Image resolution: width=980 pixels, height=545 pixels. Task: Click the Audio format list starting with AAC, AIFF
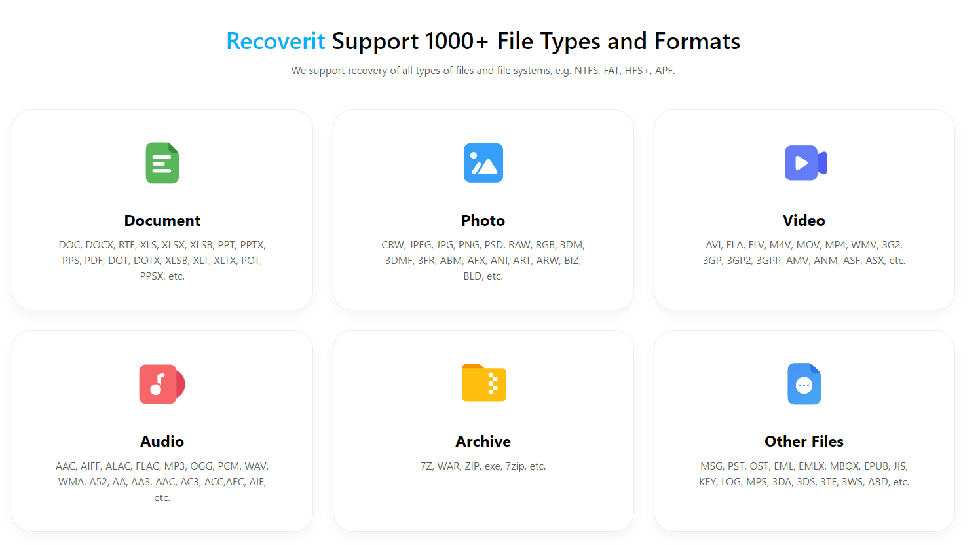(x=162, y=482)
